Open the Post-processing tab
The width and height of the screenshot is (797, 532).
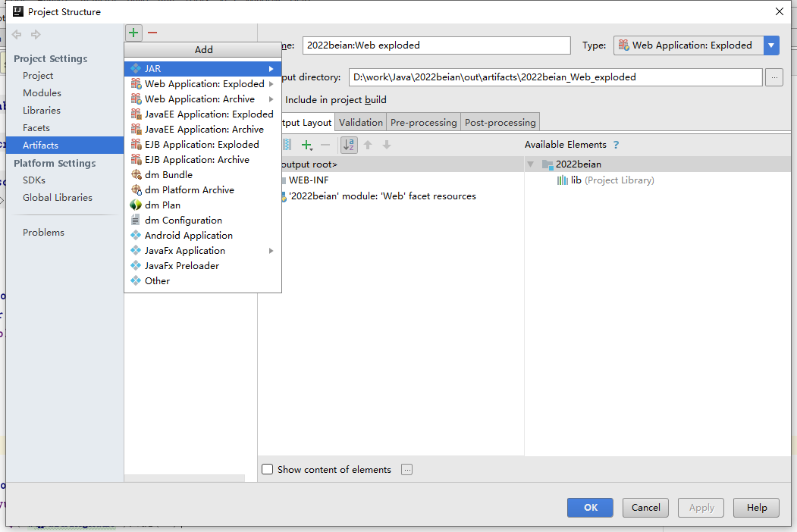[500, 123]
